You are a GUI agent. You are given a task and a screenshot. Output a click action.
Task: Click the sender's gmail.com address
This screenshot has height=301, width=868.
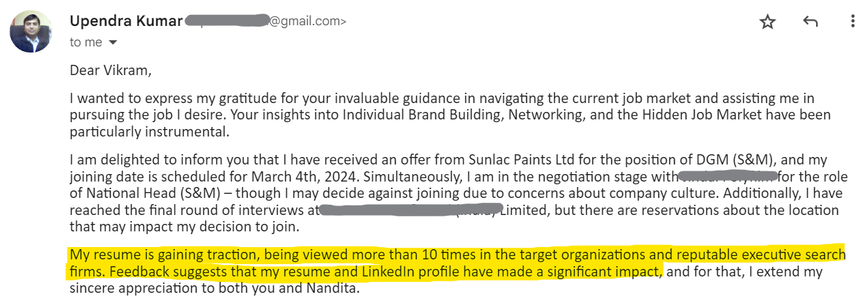[x=307, y=21]
